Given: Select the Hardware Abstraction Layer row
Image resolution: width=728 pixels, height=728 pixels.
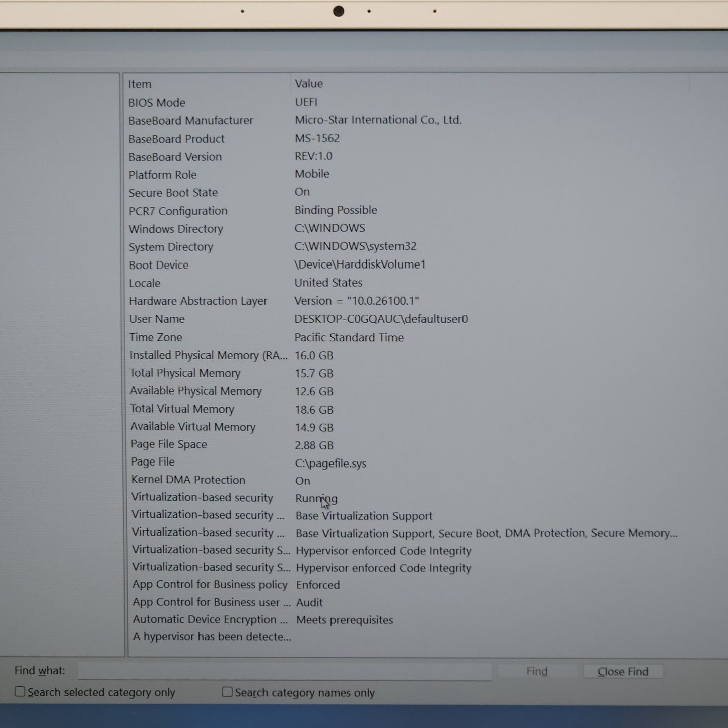Looking at the screenshot, I should coord(198,301).
